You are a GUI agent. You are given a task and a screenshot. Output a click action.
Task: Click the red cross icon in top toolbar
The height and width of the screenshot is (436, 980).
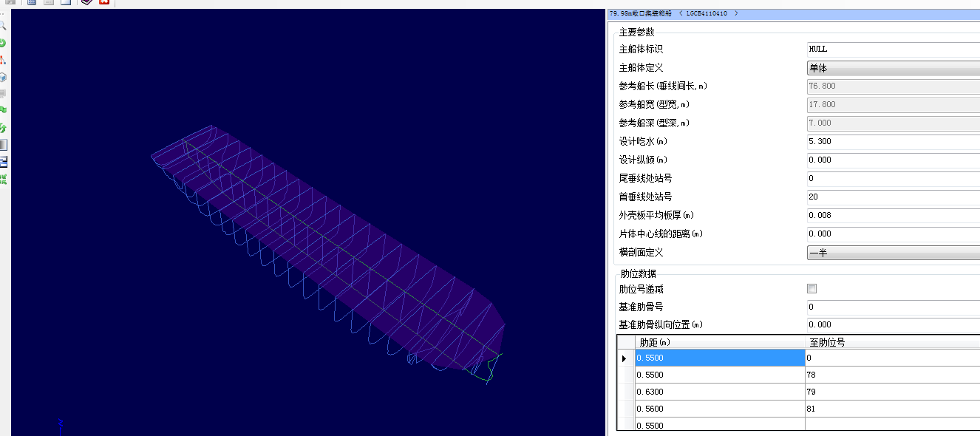(104, 3)
